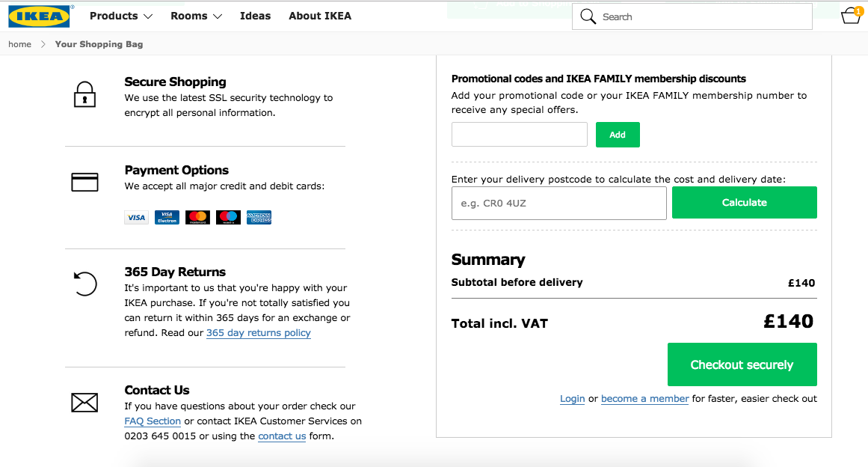Open the 365 day returns policy link

click(259, 333)
